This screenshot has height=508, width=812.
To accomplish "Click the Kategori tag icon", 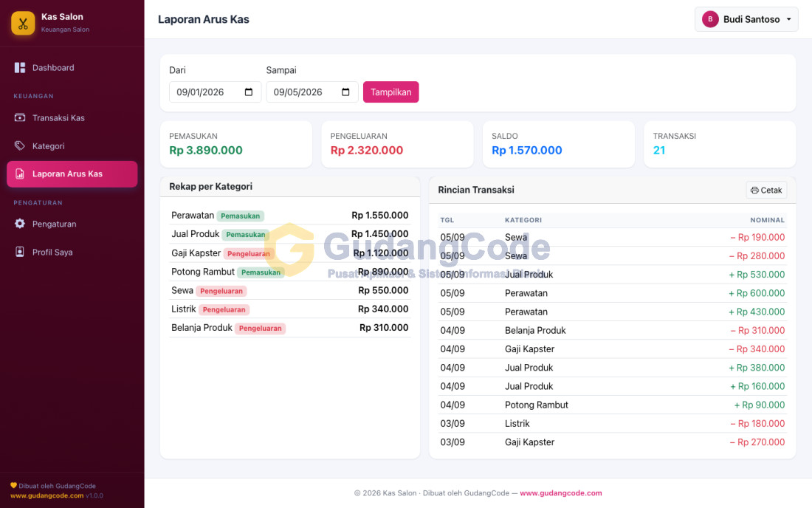I will [x=20, y=145].
